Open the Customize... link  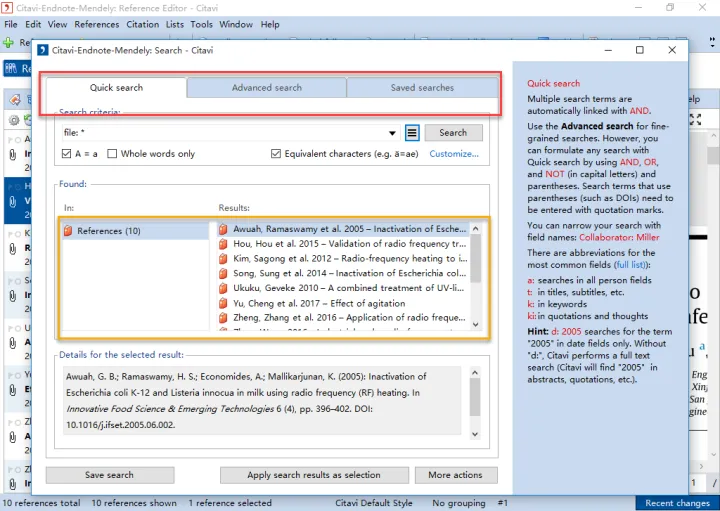454,154
